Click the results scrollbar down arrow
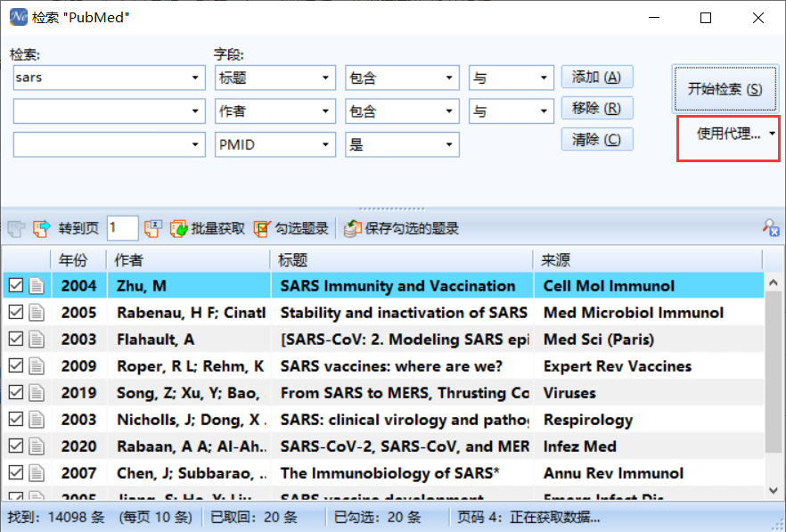786x532 pixels. tap(774, 490)
